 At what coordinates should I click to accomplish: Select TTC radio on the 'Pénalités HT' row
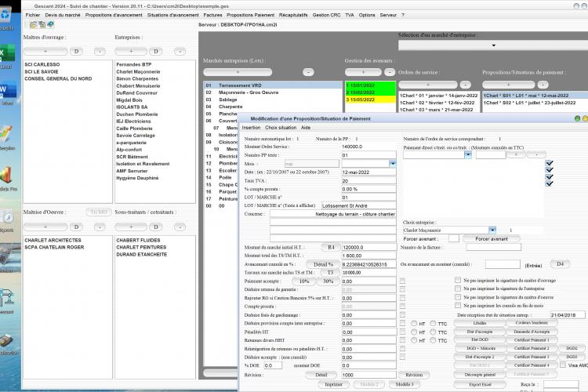coord(433,332)
